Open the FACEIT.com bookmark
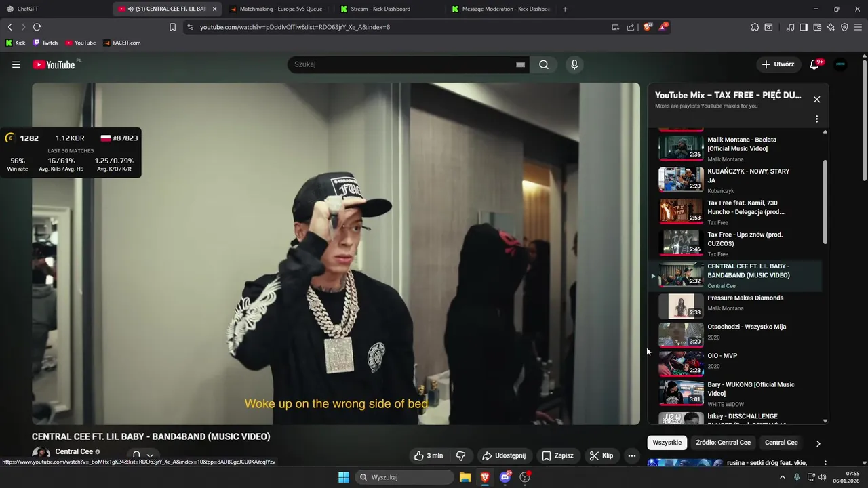The height and width of the screenshot is (488, 868). (122, 43)
